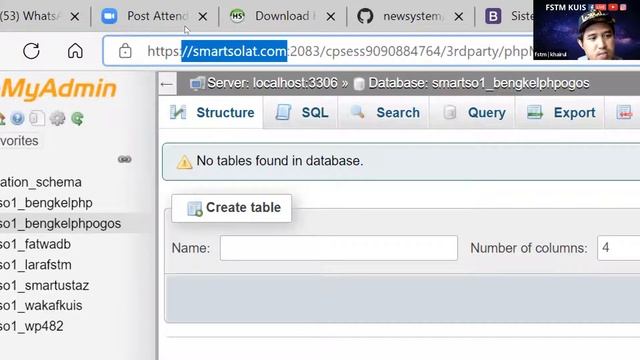Open navigation panel settings gear icon
Image resolution: width=640 pixels, height=360 pixels.
[x=57, y=118]
